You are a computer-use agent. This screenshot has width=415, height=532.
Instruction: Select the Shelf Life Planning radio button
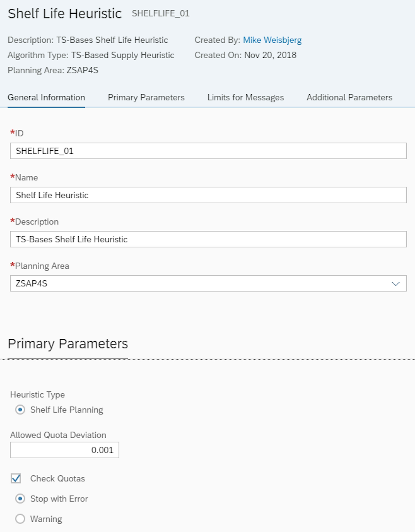click(x=20, y=410)
